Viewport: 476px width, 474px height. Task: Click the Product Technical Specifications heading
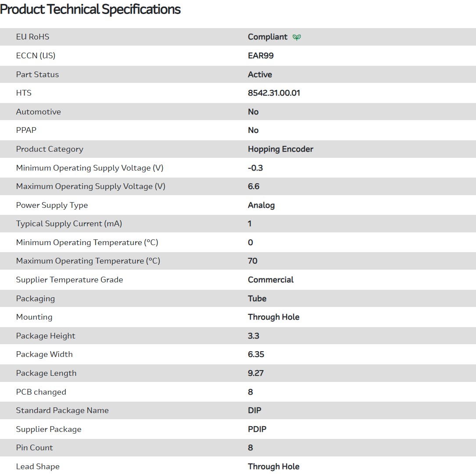[x=90, y=9]
